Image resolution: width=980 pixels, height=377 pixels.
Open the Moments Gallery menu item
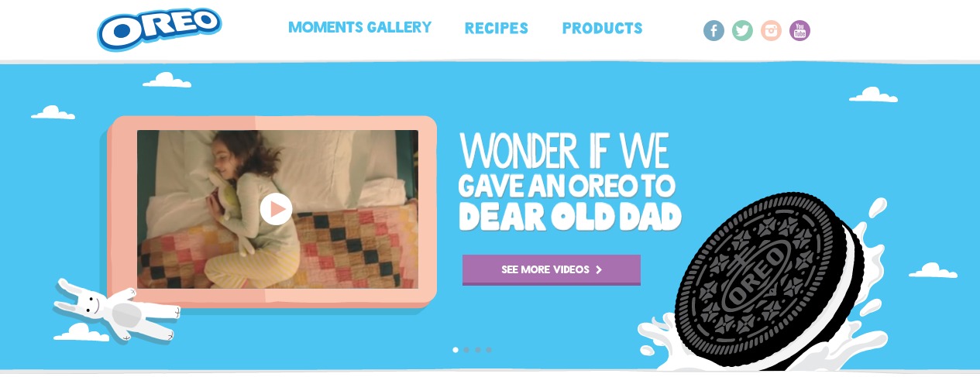(x=359, y=27)
